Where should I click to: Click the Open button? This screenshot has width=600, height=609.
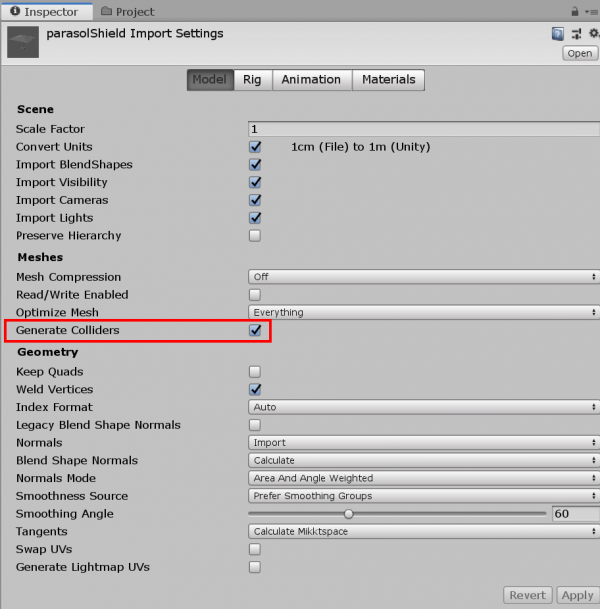click(x=579, y=53)
